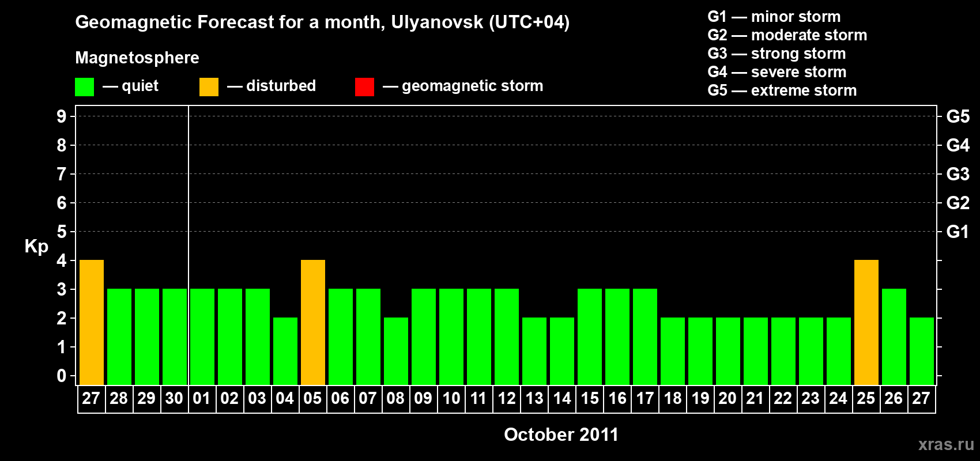Image resolution: width=980 pixels, height=461 pixels.
Task: Click the date label 15
Action: pyautogui.click(x=589, y=399)
